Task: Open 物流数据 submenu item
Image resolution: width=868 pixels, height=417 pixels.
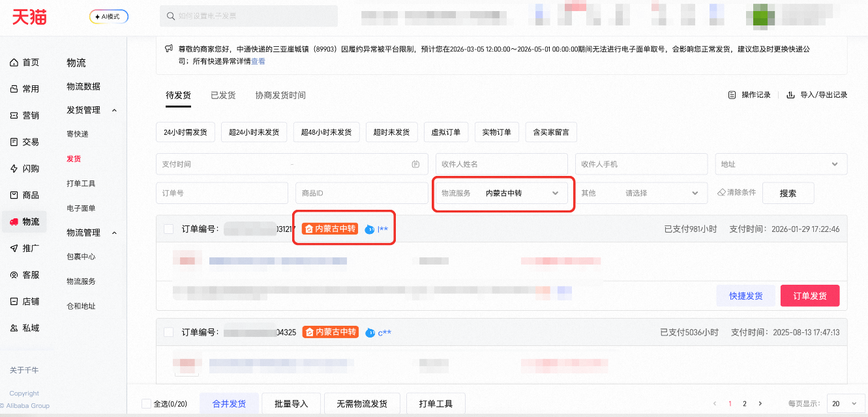Action: click(x=83, y=87)
